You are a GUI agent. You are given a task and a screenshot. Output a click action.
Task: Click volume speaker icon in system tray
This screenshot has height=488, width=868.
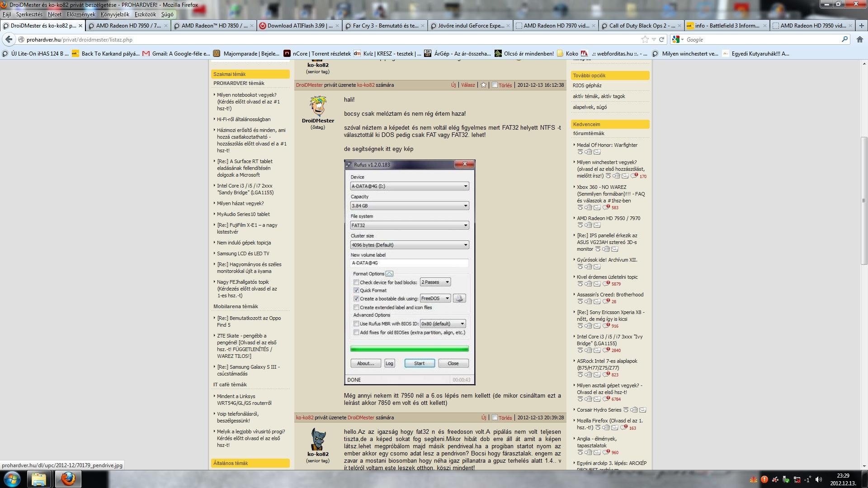point(818,480)
